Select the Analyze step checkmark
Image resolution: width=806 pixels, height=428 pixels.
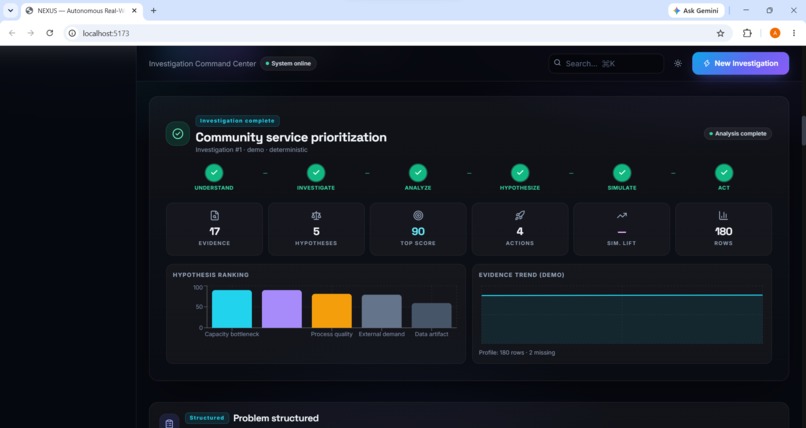418,173
